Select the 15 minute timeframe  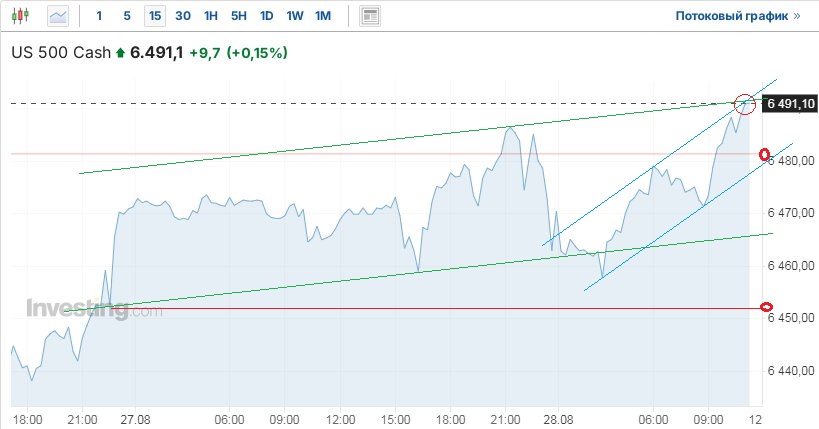154,16
